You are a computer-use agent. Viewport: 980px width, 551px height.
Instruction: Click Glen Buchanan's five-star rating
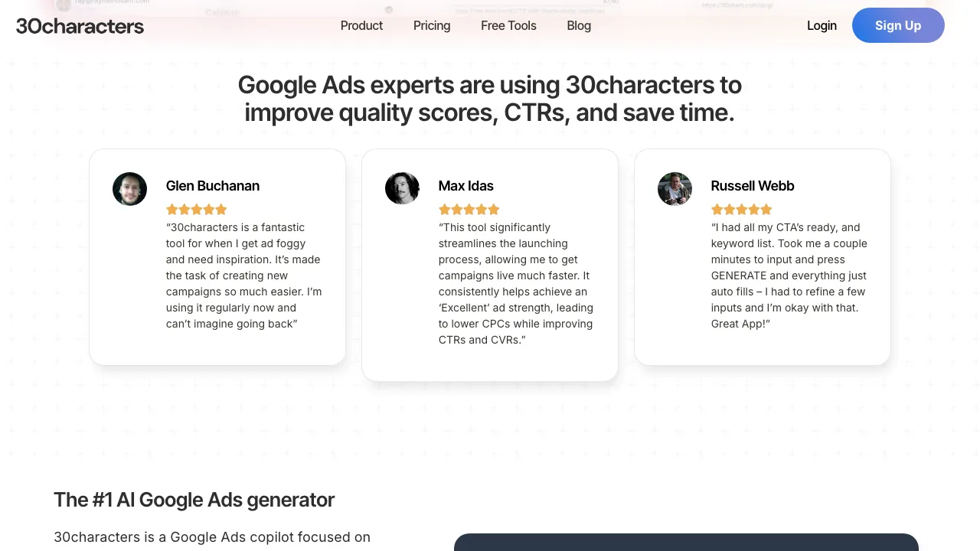coord(197,210)
